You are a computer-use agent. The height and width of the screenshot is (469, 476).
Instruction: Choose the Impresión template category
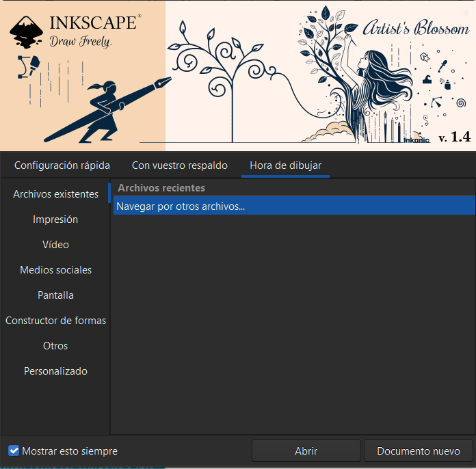pos(55,219)
